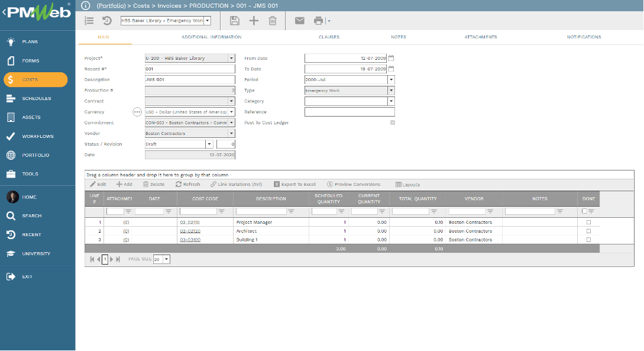The height and width of the screenshot is (351, 644).
Task: Open Preview Conversions in the grid toolbar
Action: (353, 184)
